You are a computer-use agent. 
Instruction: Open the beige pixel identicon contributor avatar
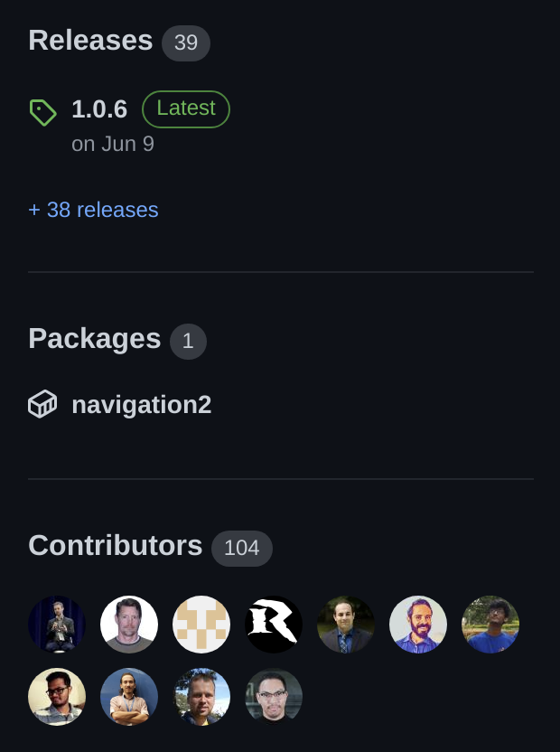click(201, 625)
